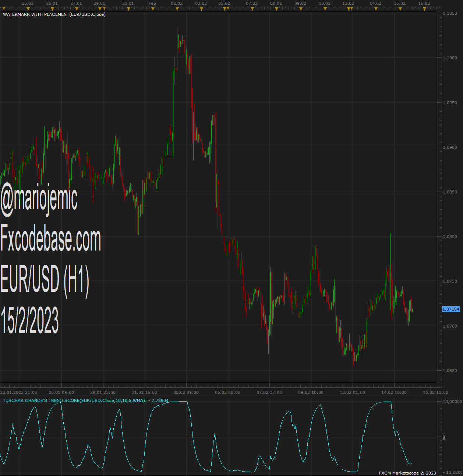Screen dimensions: 463x476
Task: Select the Tuschar Chande's Trend Score indicator label
Action: coord(86,400)
